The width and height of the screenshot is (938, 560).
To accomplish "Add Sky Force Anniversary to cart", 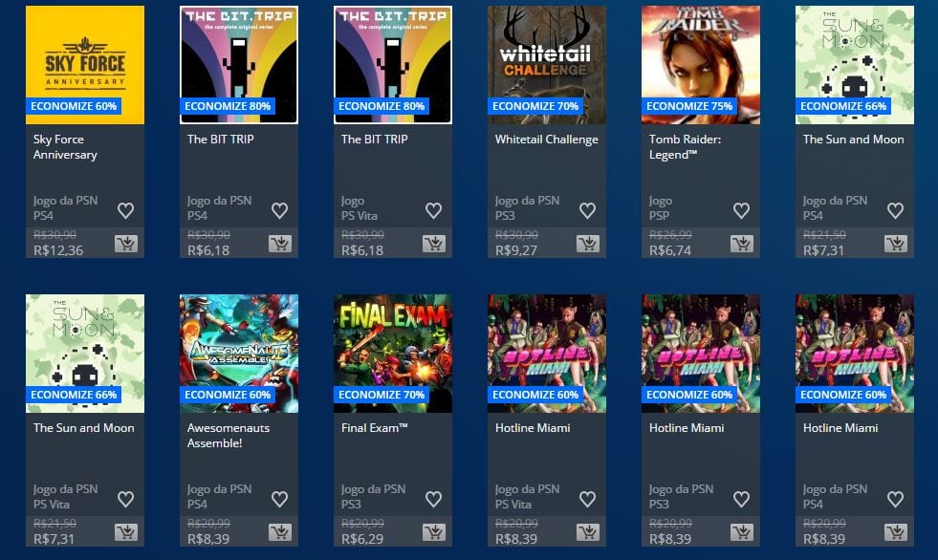I will pos(126,244).
